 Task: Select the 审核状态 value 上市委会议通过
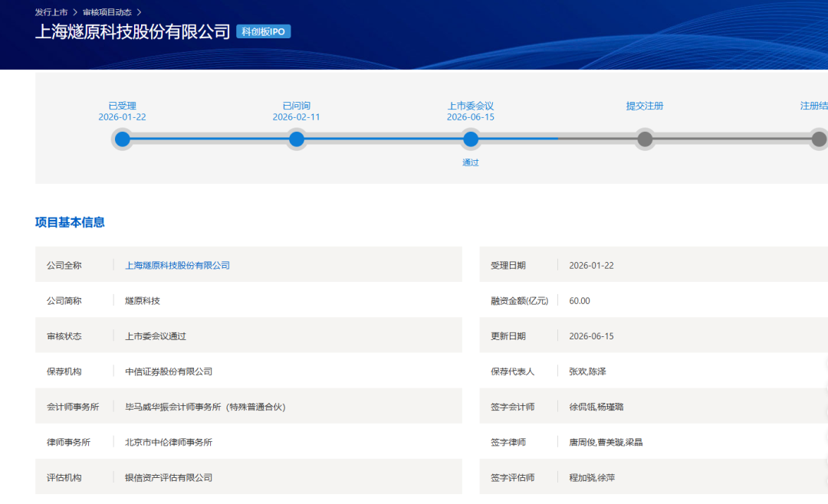(x=155, y=336)
